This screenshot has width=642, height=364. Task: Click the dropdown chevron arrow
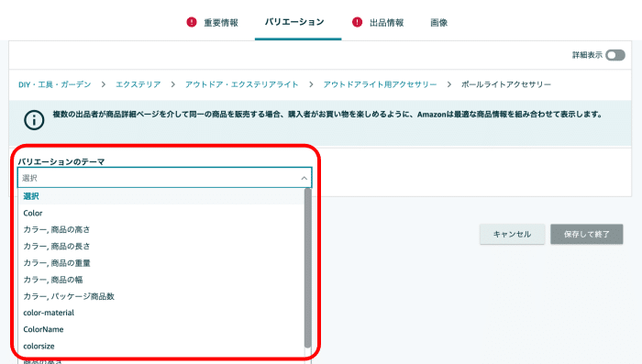point(304,178)
